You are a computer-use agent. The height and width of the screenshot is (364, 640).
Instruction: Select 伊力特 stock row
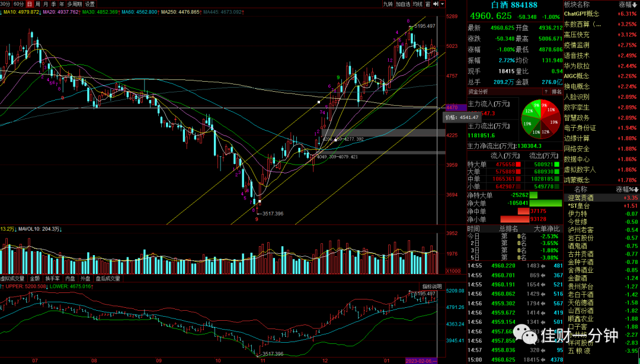tap(601, 214)
